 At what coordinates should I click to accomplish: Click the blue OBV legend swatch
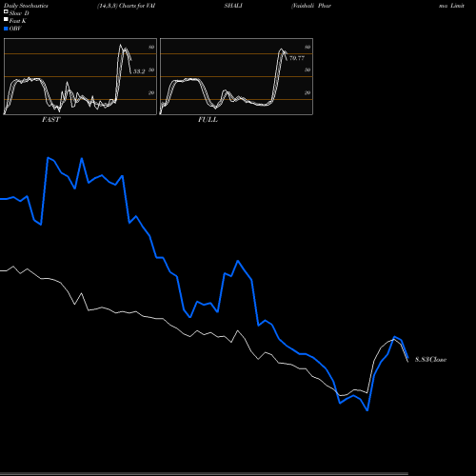6,29
